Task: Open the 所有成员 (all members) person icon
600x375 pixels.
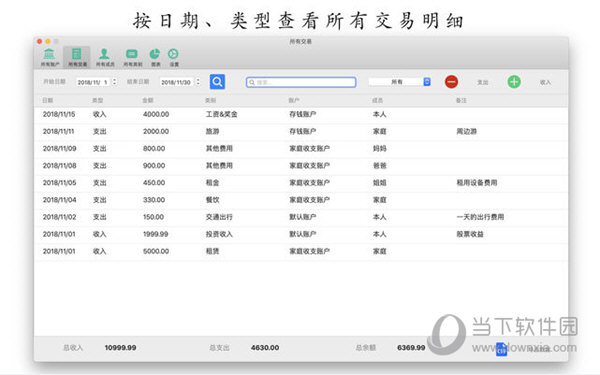Action: (x=104, y=57)
